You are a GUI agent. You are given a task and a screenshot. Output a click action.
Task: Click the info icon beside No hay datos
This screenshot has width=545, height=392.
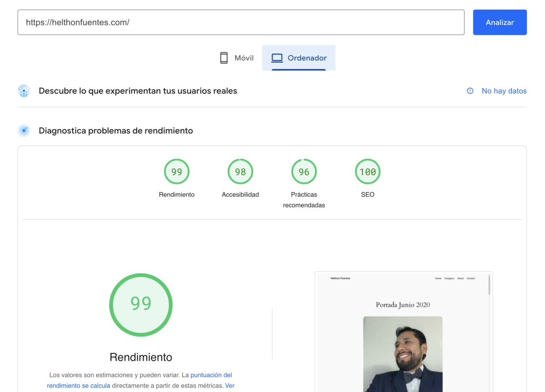pos(470,91)
